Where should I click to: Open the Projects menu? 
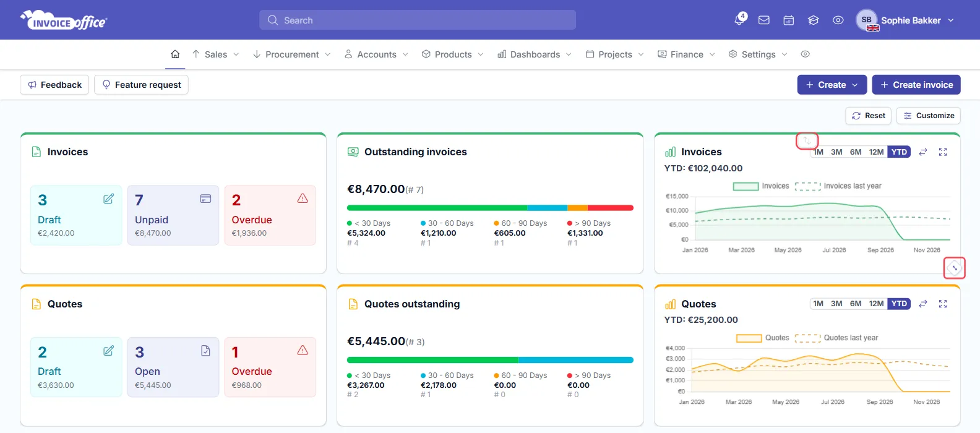pos(614,54)
